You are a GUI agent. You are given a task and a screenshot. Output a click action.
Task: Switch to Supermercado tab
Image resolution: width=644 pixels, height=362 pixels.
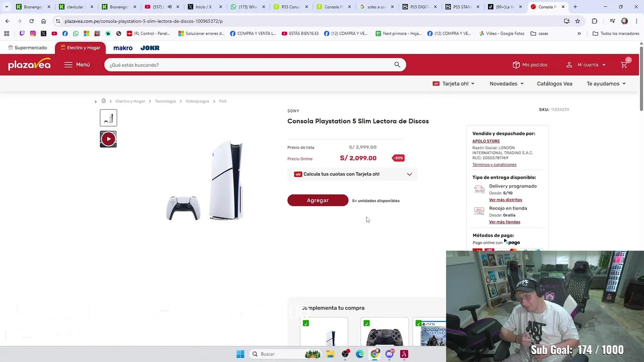(27, 48)
